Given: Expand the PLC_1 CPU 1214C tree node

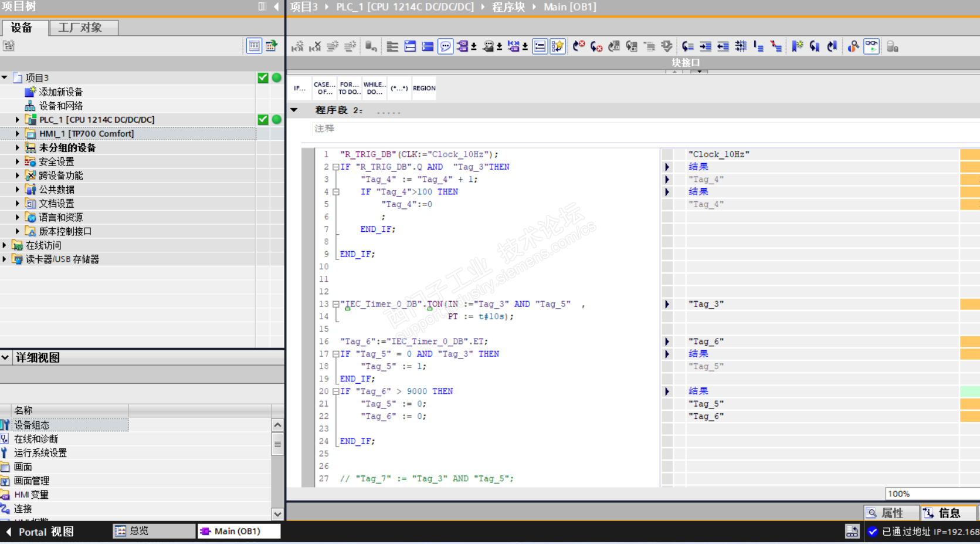Looking at the screenshot, I should pyautogui.click(x=18, y=120).
